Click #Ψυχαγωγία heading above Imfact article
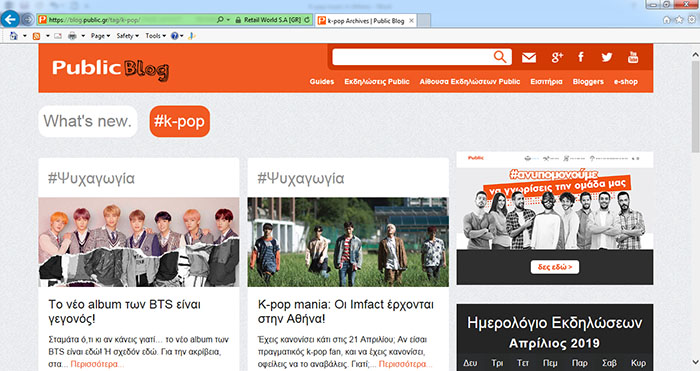This screenshot has height=371, width=700. (x=301, y=178)
